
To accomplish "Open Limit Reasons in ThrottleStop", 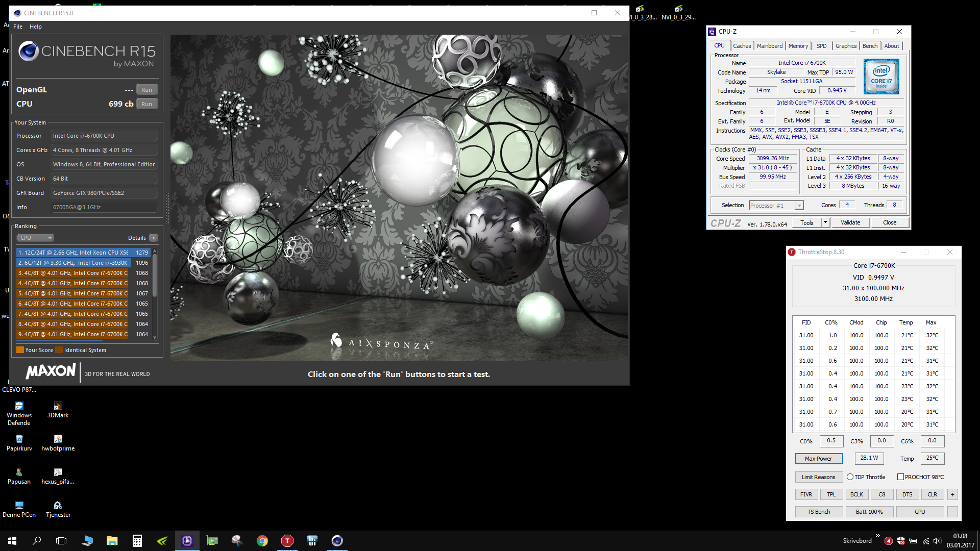I will [x=818, y=477].
